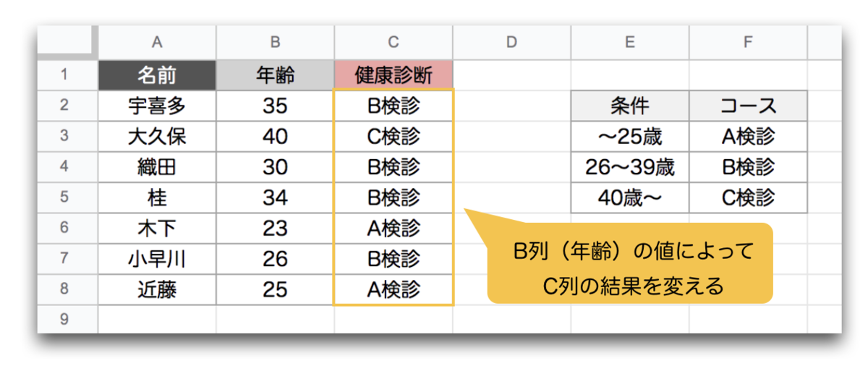Select 織田's 健康診断 result cell
The image size is (868, 379).
coord(394,166)
